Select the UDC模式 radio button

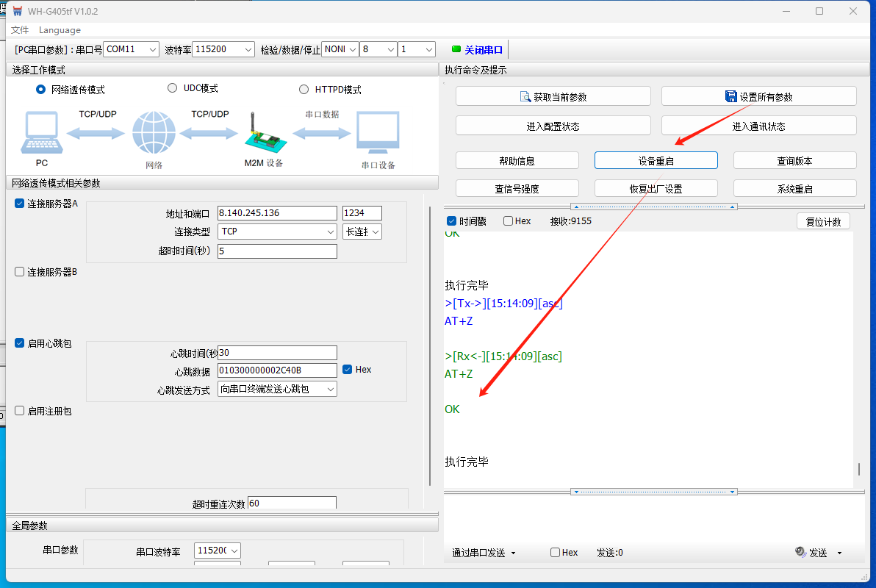173,88
